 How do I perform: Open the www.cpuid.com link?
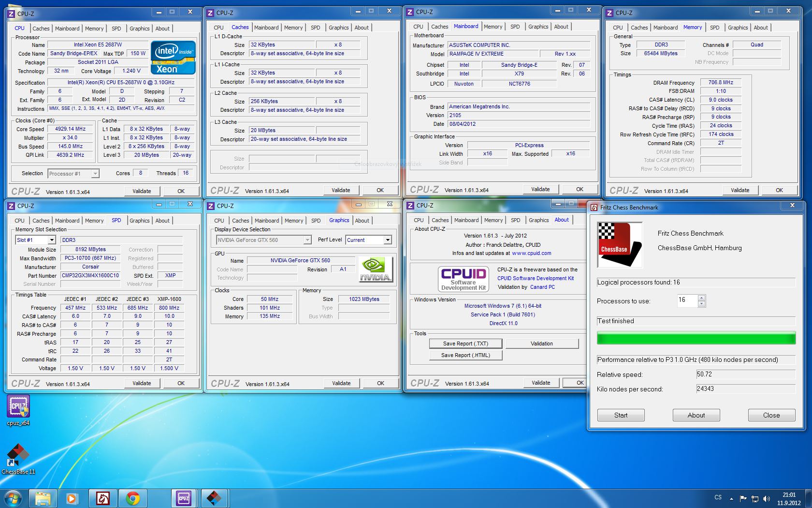(532, 253)
